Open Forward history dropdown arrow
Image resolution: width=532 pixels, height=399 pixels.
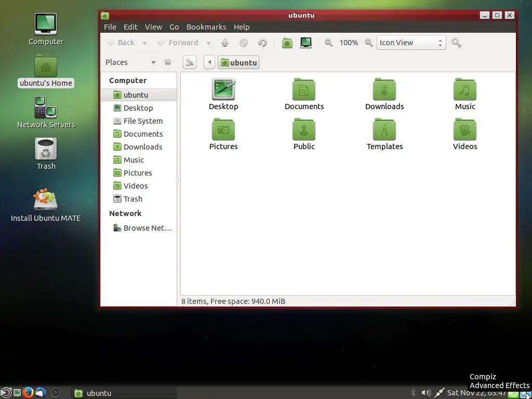pyautogui.click(x=208, y=43)
